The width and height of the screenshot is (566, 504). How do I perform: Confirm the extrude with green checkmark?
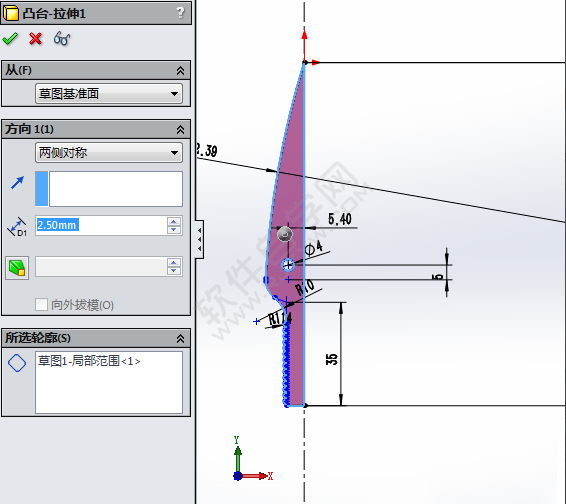coord(10,39)
